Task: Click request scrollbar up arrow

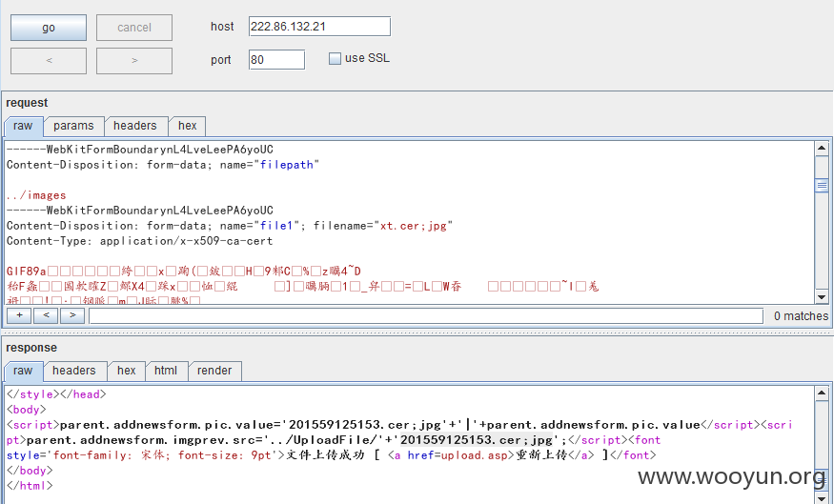Action: tap(822, 149)
